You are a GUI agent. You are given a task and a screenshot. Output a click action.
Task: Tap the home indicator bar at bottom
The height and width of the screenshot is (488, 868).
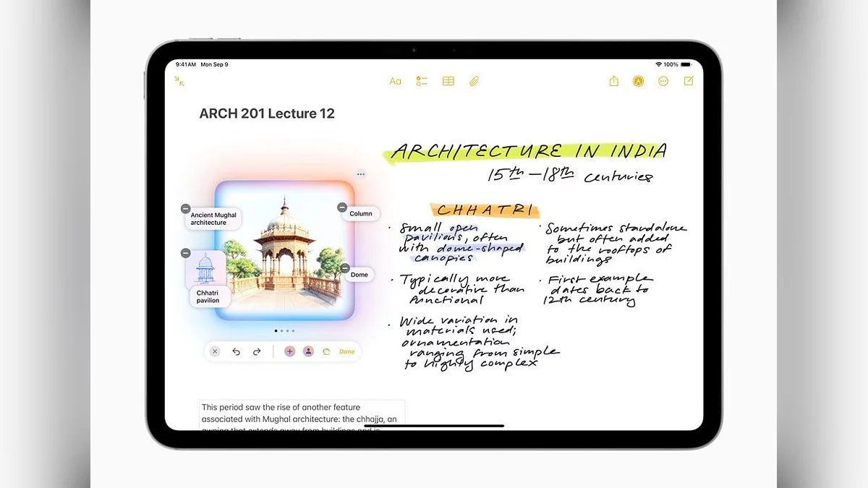(x=434, y=426)
